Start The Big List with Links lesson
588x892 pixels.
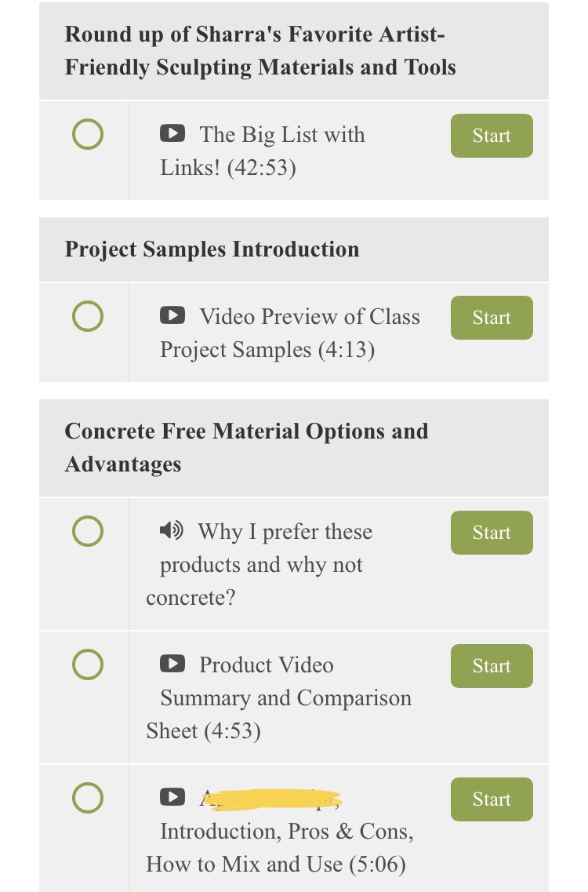coord(492,136)
